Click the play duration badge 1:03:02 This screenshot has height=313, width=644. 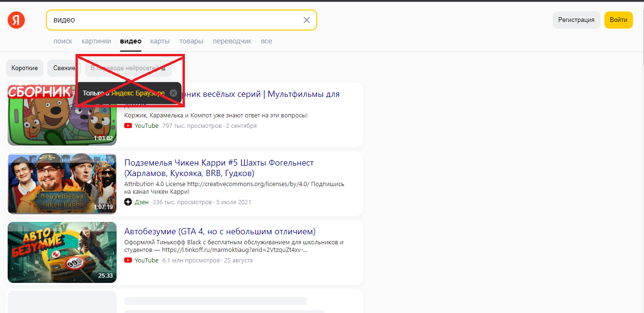point(105,139)
